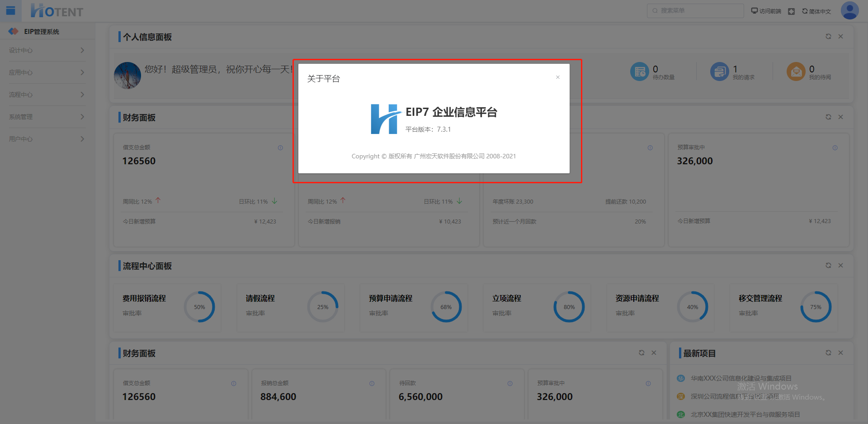Click info icon on the third finance card
The height and width of the screenshot is (424, 868).
(x=650, y=148)
